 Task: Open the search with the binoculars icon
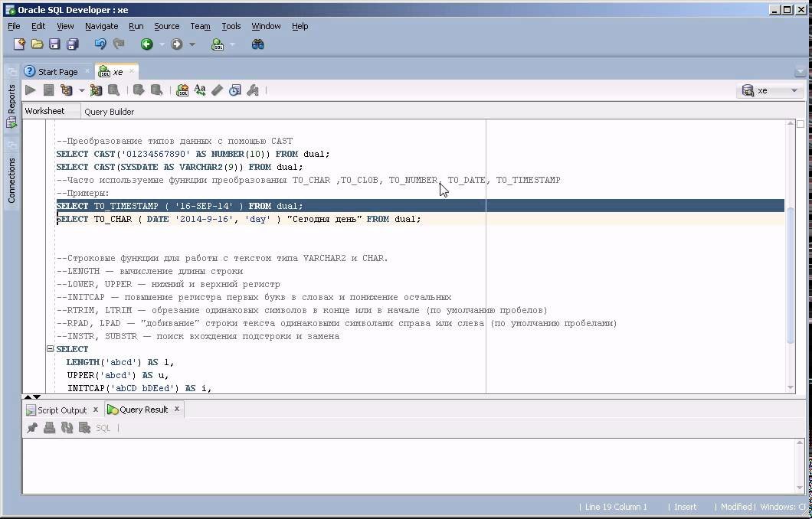[258, 44]
